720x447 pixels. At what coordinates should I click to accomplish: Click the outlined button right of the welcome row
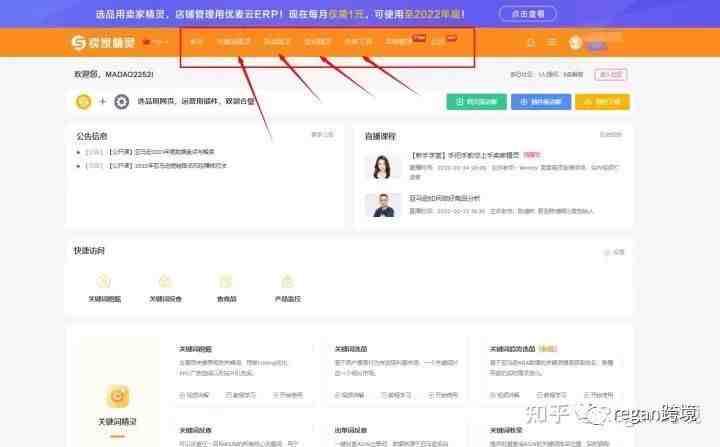(x=611, y=74)
